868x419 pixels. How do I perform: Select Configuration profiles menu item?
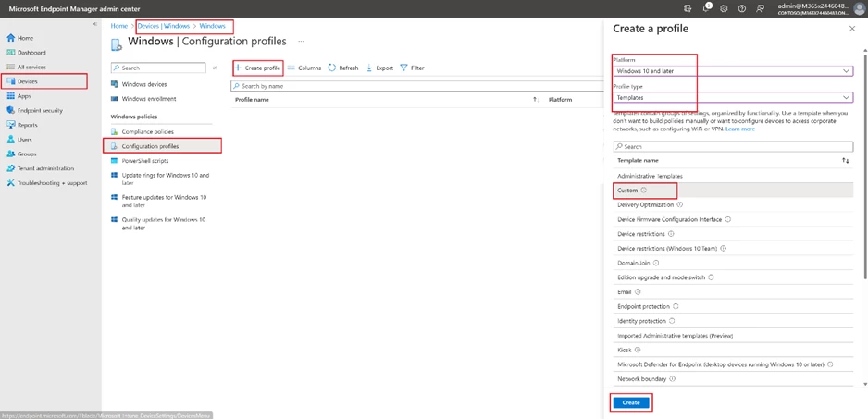162,146
